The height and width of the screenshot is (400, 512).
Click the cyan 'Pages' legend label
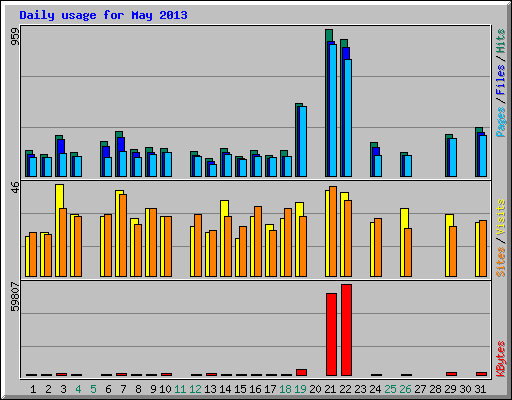point(501,122)
